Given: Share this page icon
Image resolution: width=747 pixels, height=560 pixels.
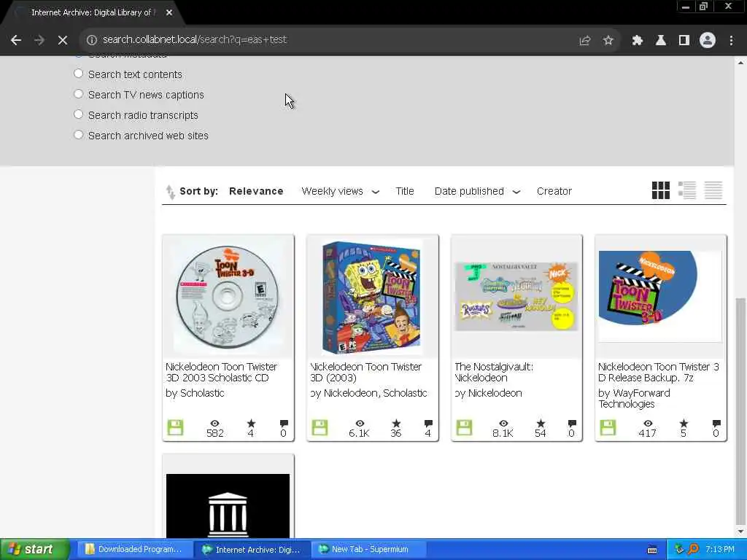Looking at the screenshot, I should tap(584, 41).
